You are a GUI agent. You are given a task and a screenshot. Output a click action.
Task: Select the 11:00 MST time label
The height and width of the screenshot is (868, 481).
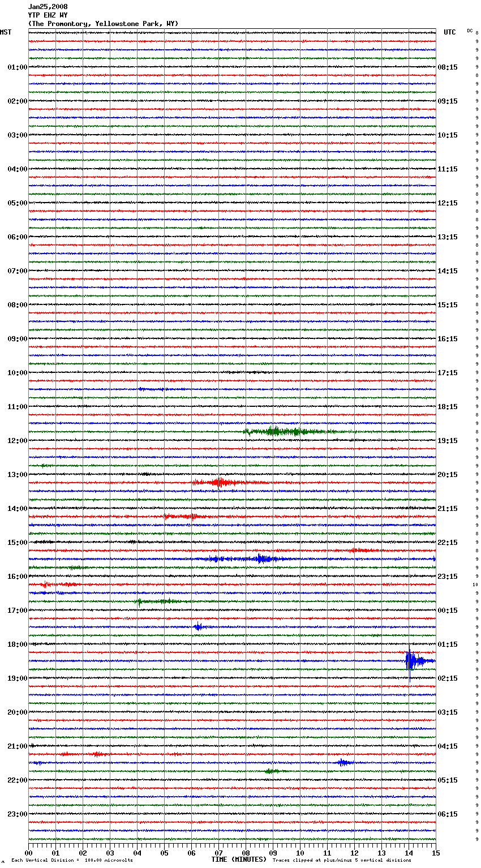(x=18, y=407)
